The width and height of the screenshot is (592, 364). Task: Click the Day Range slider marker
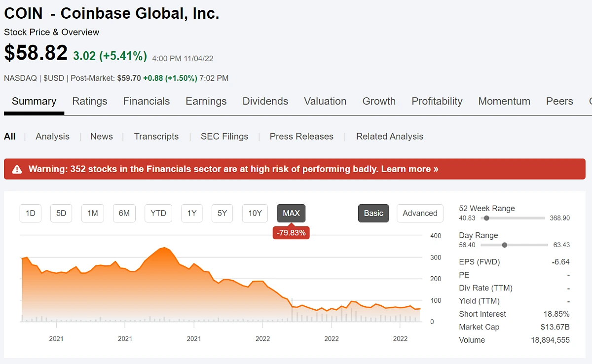click(504, 245)
